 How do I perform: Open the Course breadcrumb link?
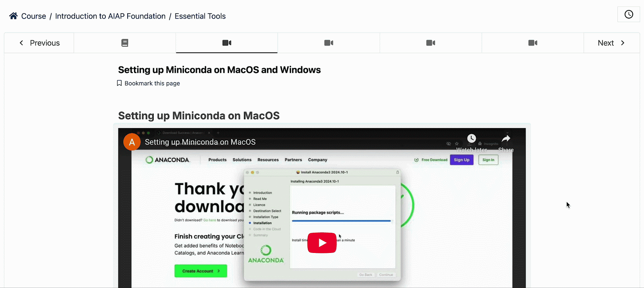click(x=33, y=16)
